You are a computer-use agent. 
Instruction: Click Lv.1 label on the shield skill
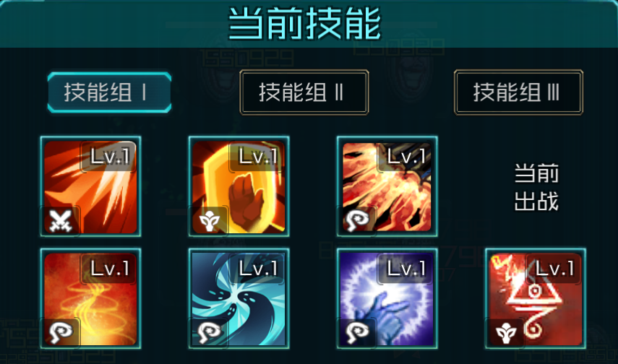click(x=258, y=157)
